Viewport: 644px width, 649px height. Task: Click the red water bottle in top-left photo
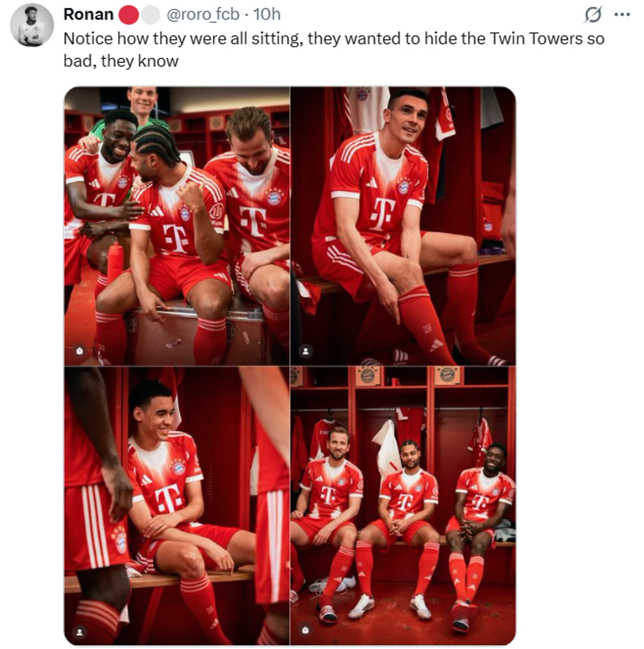point(115,263)
